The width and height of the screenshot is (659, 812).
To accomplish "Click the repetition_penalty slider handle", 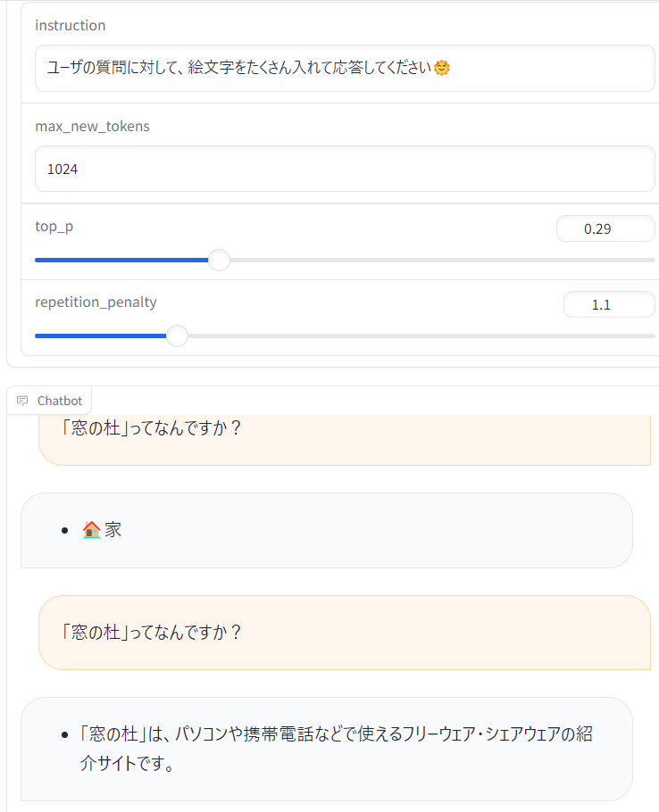I will (x=177, y=336).
